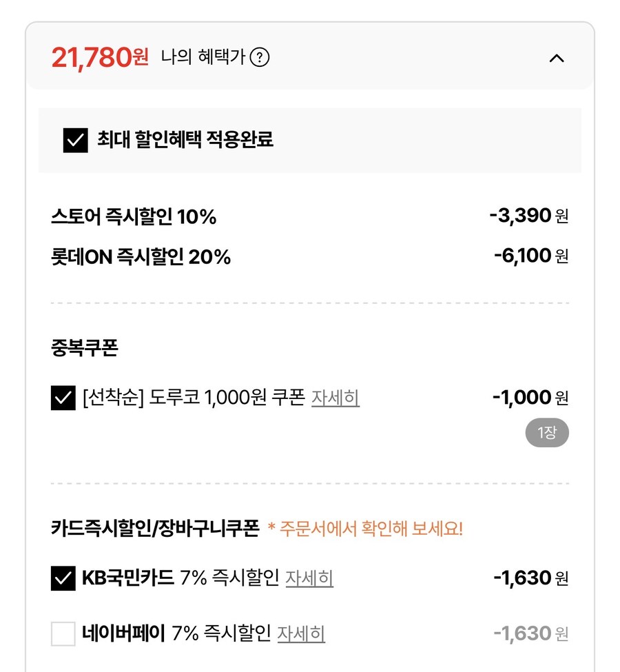Click the 중복쿠폰 section header
The width and height of the screenshot is (620, 672).
(x=85, y=347)
